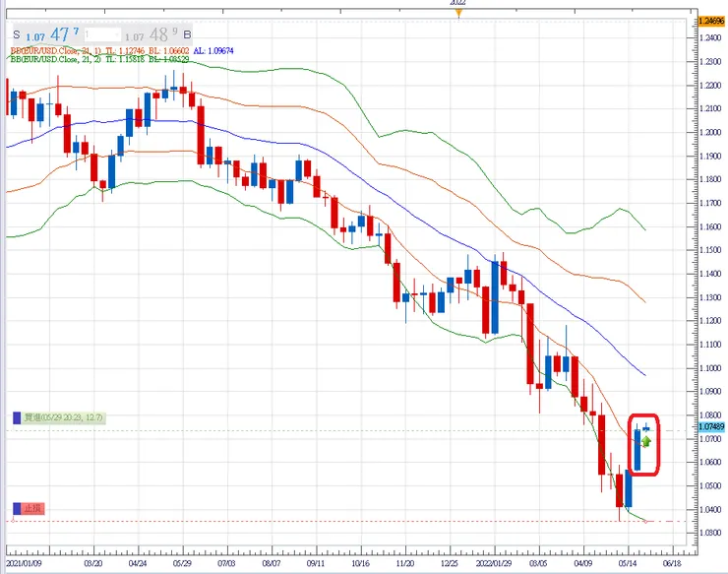Click the 2021/01/09 date label
The height and width of the screenshot is (574, 728).
pyautogui.click(x=24, y=563)
